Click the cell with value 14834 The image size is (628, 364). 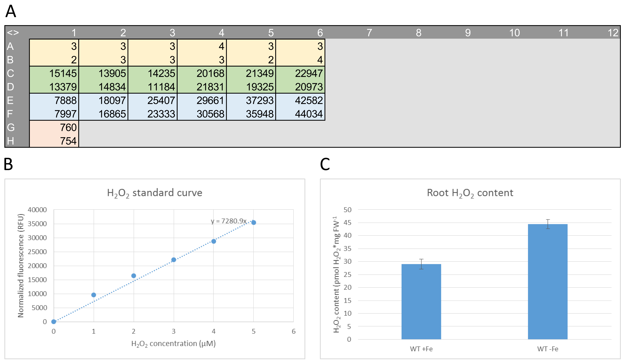103,87
